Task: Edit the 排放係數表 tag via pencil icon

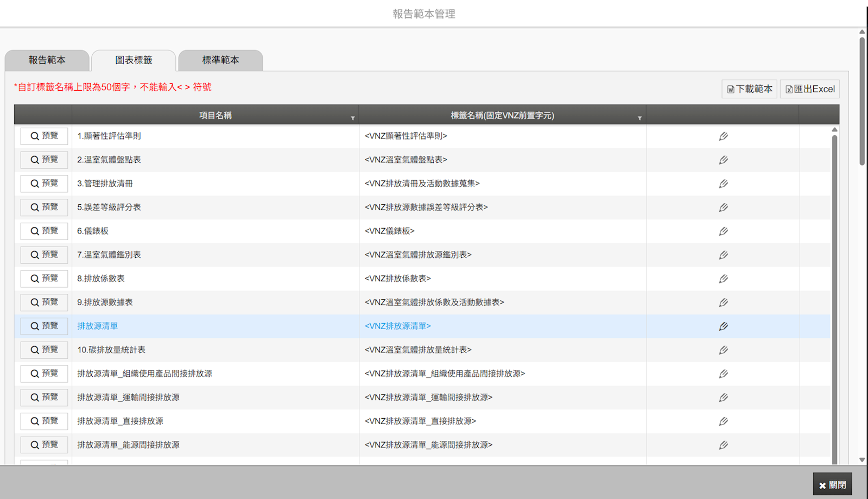Action: pyautogui.click(x=723, y=279)
